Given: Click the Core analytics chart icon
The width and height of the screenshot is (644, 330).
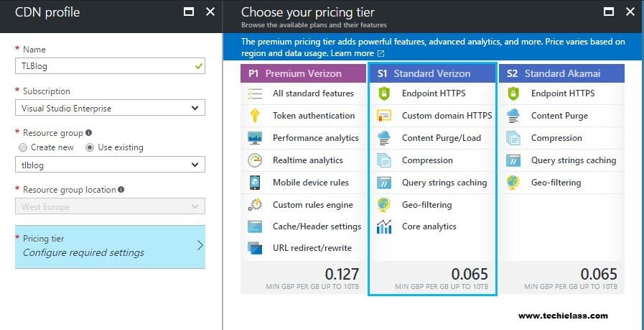Looking at the screenshot, I should point(384,226).
